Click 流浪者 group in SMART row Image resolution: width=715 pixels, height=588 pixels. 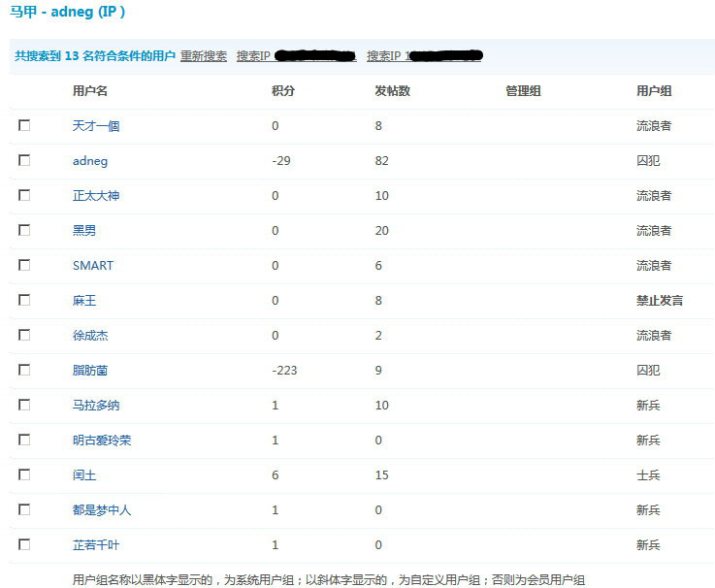[654, 266]
